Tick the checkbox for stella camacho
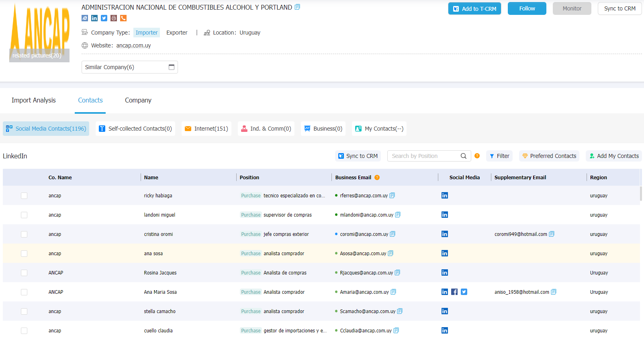This screenshot has height=340, width=644. [24, 311]
